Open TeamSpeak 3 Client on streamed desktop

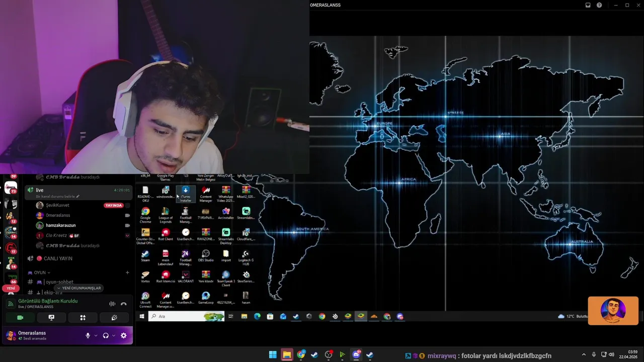coord(226,278)
